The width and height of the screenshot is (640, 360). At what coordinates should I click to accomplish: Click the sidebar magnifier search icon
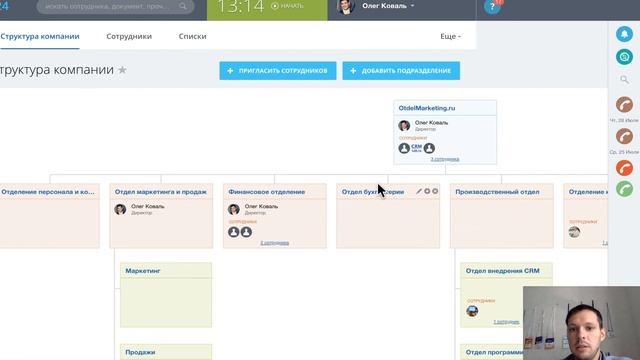tap(624, 80)
